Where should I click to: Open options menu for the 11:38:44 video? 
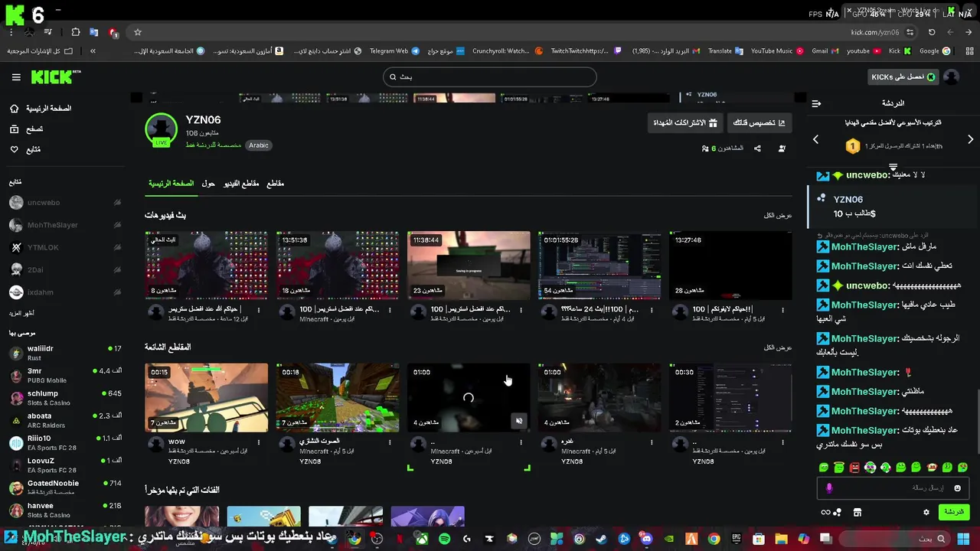521,310
